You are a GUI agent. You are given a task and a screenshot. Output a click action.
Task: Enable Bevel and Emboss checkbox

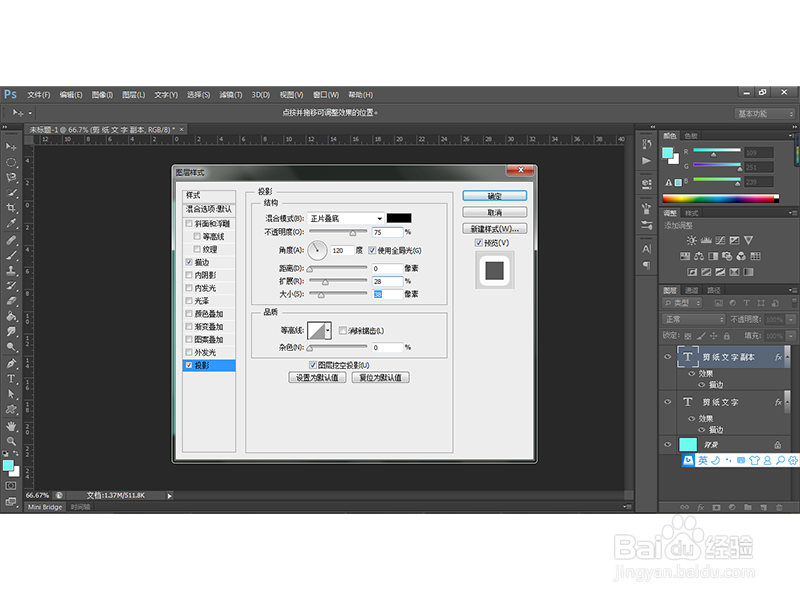pos(189,223)
